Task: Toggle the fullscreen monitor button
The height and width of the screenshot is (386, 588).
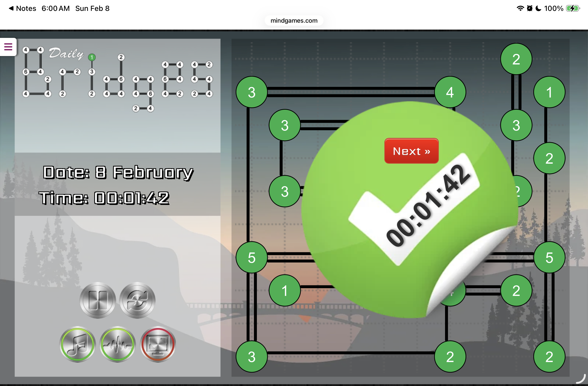Action: 158,344
